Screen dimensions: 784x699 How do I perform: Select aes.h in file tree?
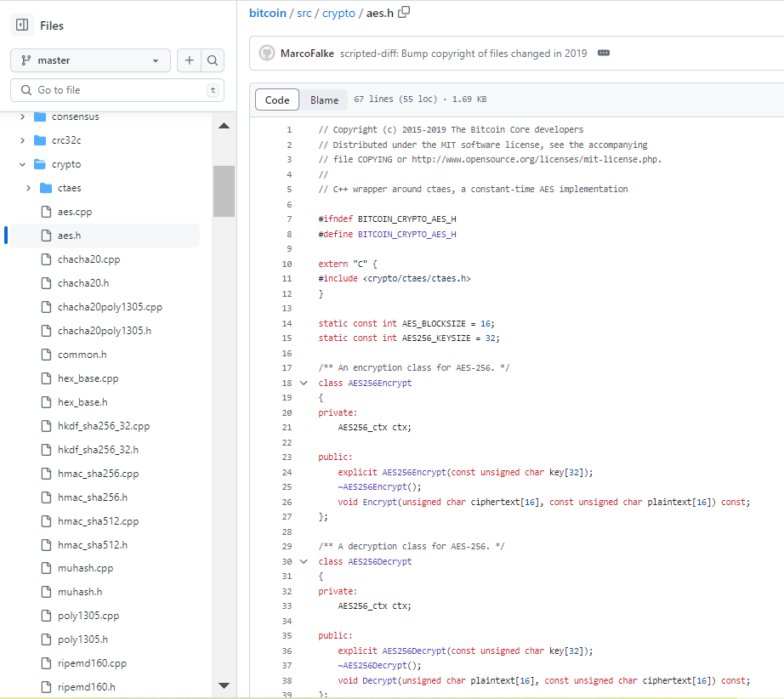tap(105, 236)
